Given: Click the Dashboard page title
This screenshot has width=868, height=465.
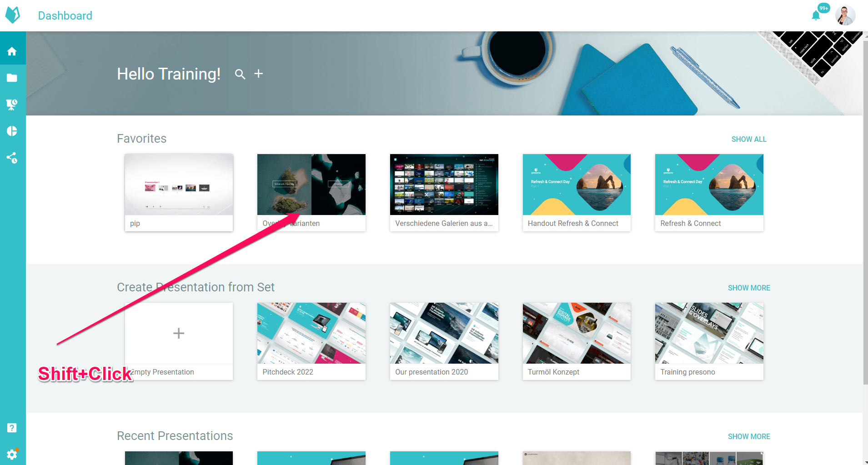Looking at the screenshot, I should click(65, 15).
